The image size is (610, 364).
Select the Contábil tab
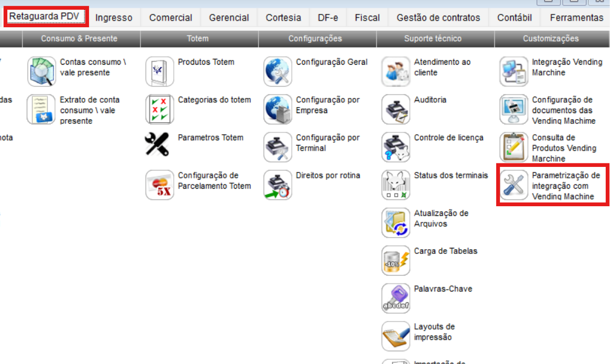pyautogui.click(x=514, y=18)
